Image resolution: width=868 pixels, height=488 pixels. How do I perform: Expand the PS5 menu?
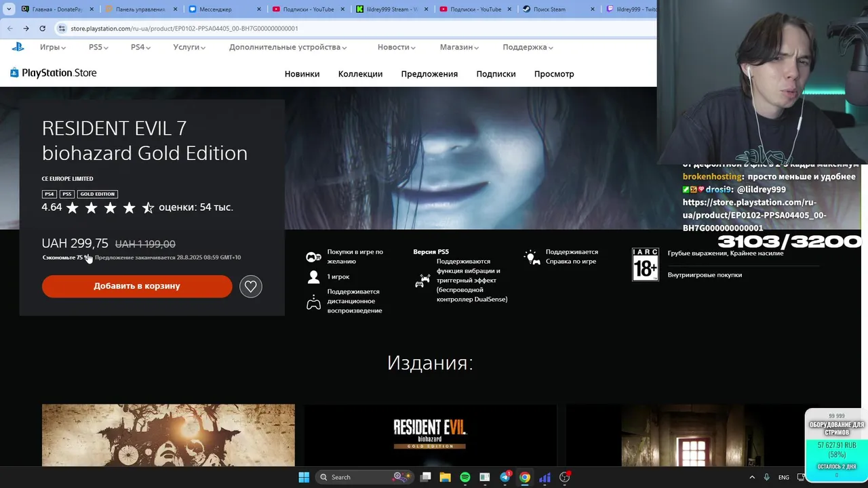tap(98, 47)
